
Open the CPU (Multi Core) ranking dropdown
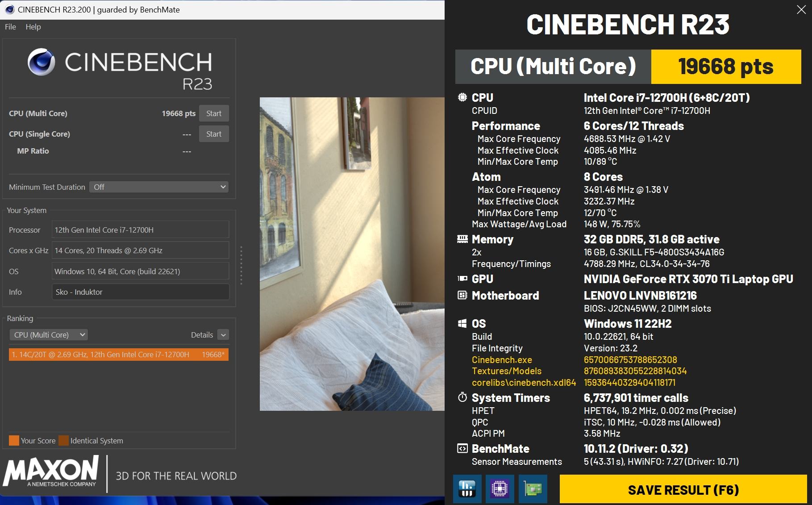click(48, 335)
